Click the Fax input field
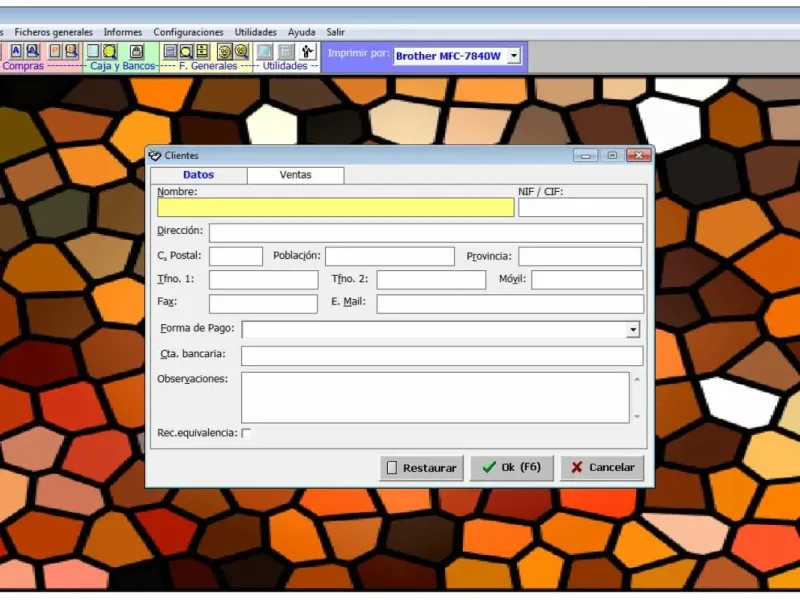The height and width of the screenshot is (600, 800). coord(263,304)
